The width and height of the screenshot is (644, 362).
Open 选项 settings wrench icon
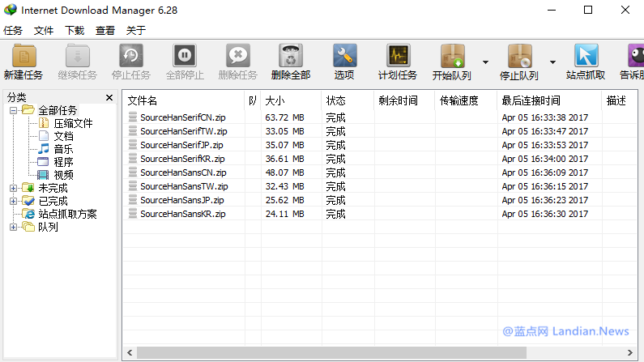[344, 56]
